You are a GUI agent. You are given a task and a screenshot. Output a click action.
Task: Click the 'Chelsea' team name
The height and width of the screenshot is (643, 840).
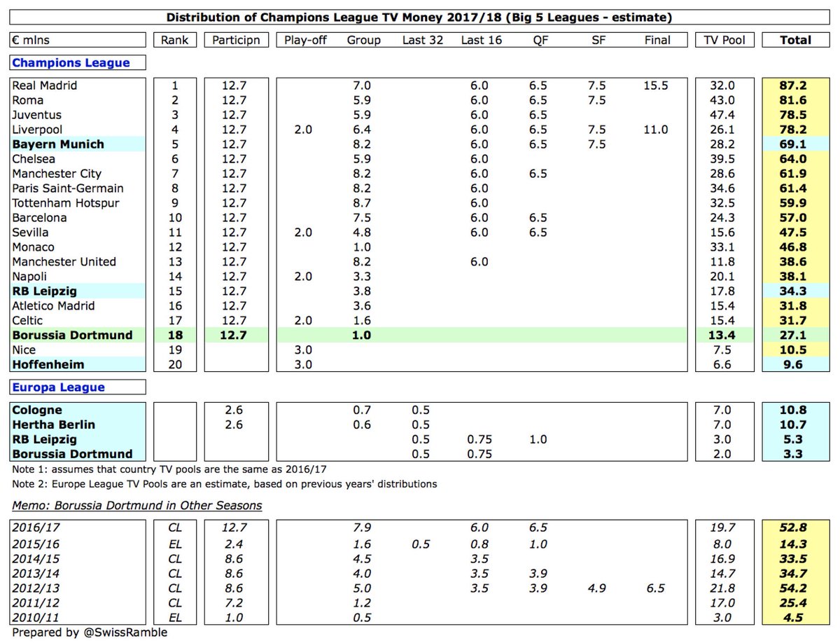pyautogui.click(x=34, y=159)
